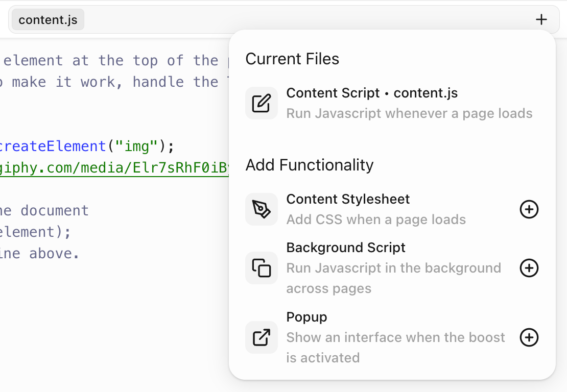Click the "ine above." comment line
This screenshot has height=392, width=567.
click(39, 254)
